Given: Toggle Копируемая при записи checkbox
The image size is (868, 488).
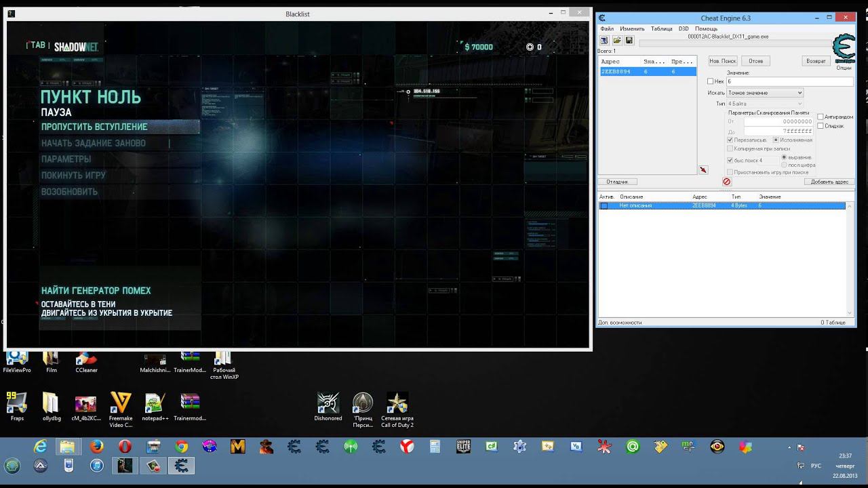Looking at the screenshot, I should tap(730, 148).
